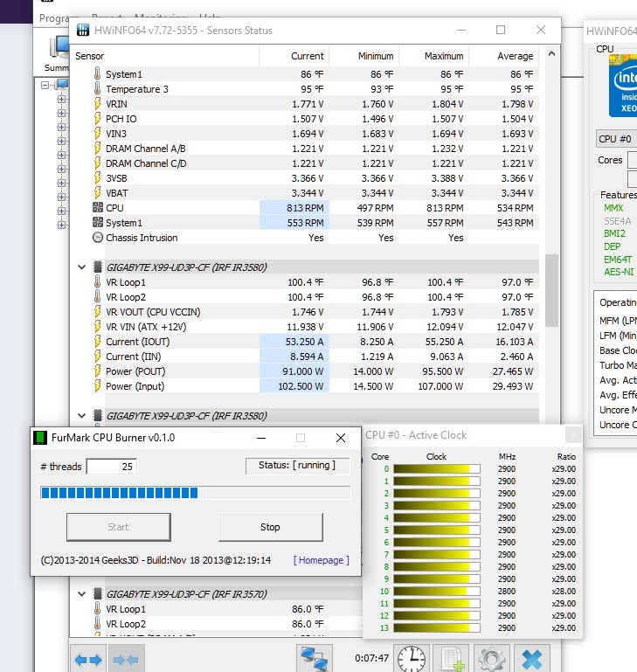Click the Intel Xeon logo badge
The image size is (637, 672).
[623, 86]
